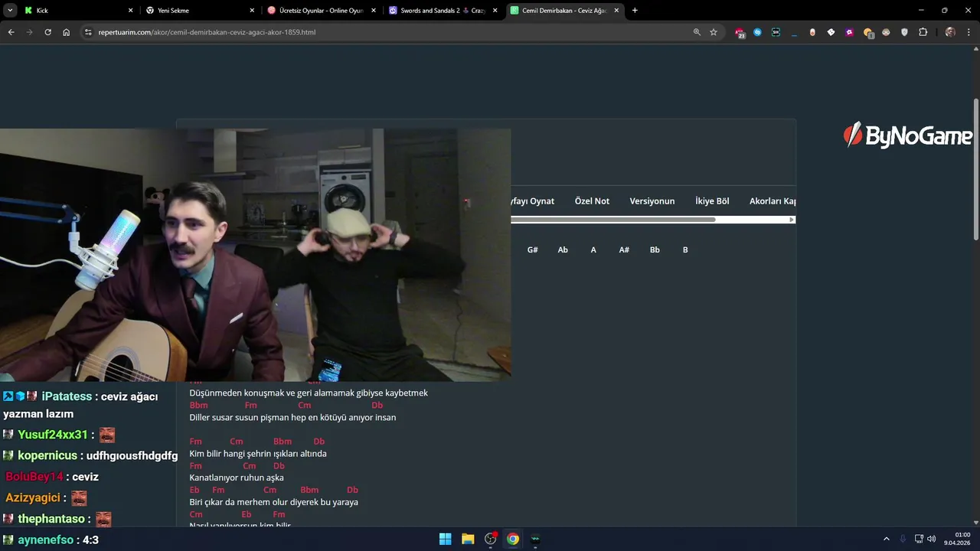
Task: View site information icon in address bar
Action: coord(88,32)
